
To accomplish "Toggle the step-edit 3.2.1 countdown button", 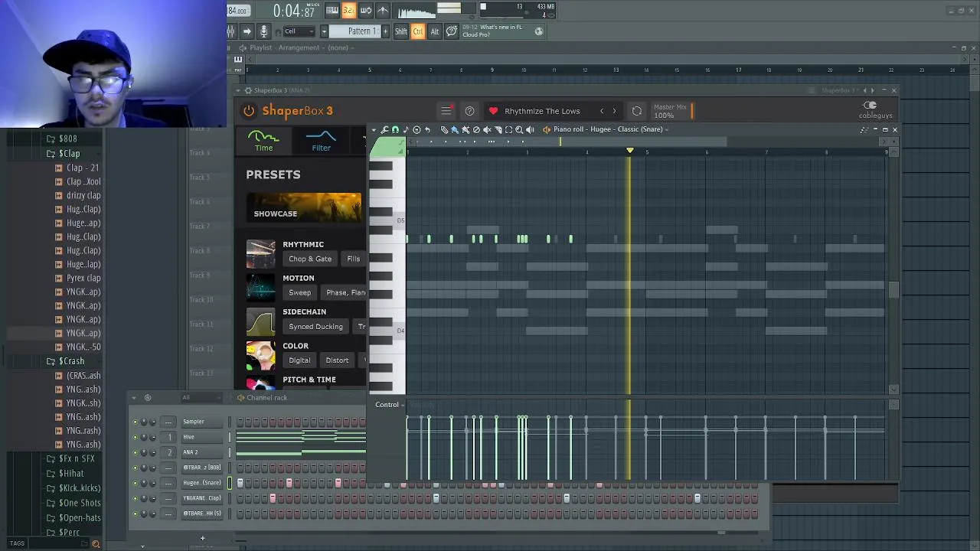I will click(349, 10).
